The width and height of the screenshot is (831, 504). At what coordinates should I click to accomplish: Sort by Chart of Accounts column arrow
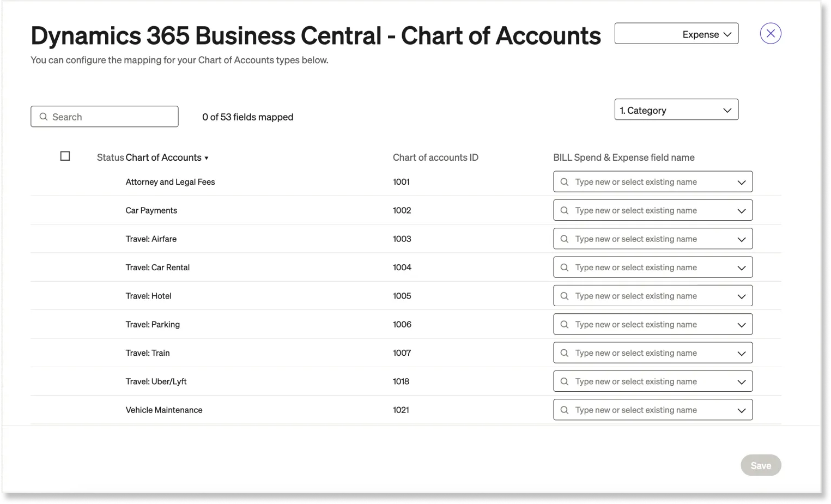207,158
